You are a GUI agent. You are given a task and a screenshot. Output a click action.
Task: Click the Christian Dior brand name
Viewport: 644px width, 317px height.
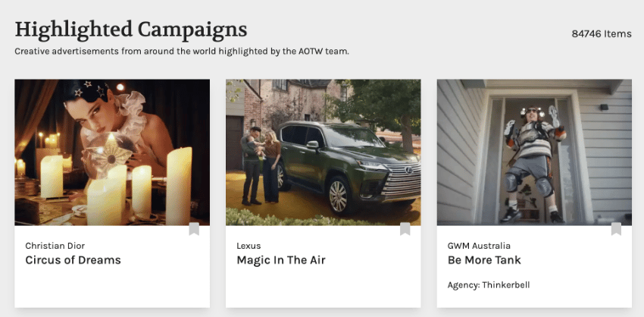(x=55, y=246)
